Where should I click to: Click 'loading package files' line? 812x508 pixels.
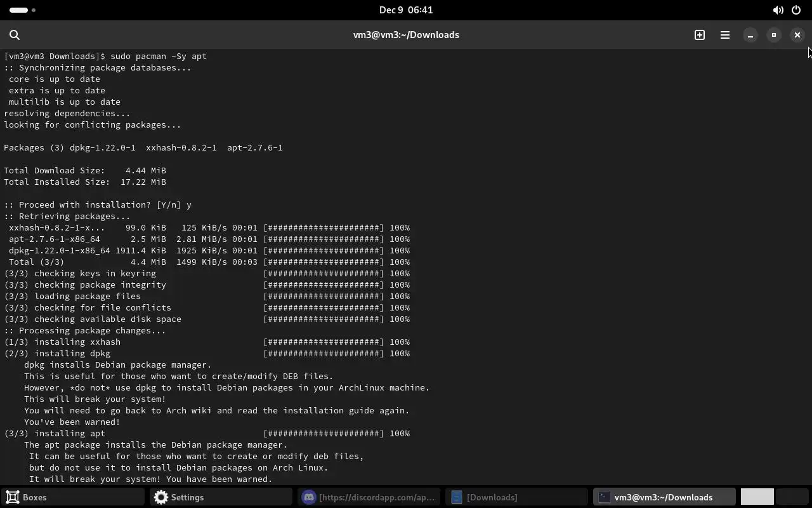(207, 296)
